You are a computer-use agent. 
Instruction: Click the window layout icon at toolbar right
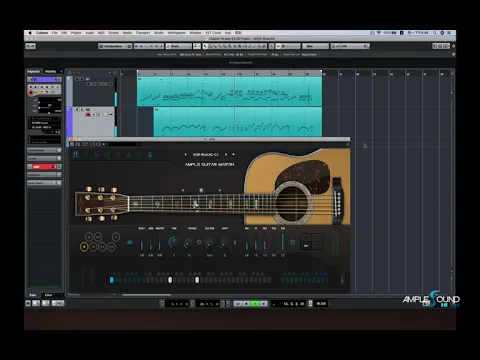[440, 46]
